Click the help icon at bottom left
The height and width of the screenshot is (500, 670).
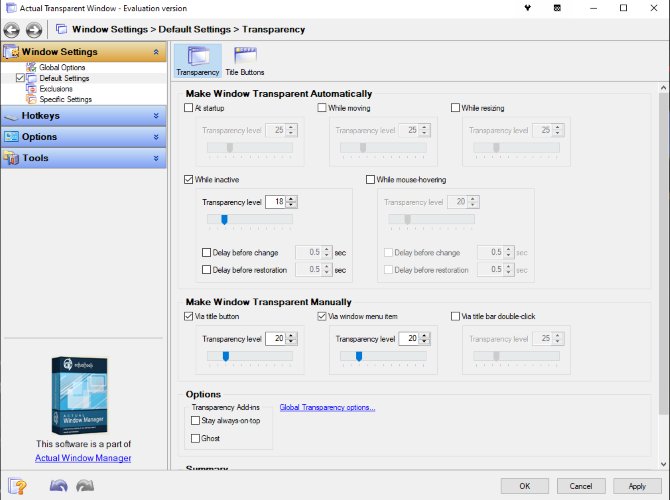coord(17,487)
